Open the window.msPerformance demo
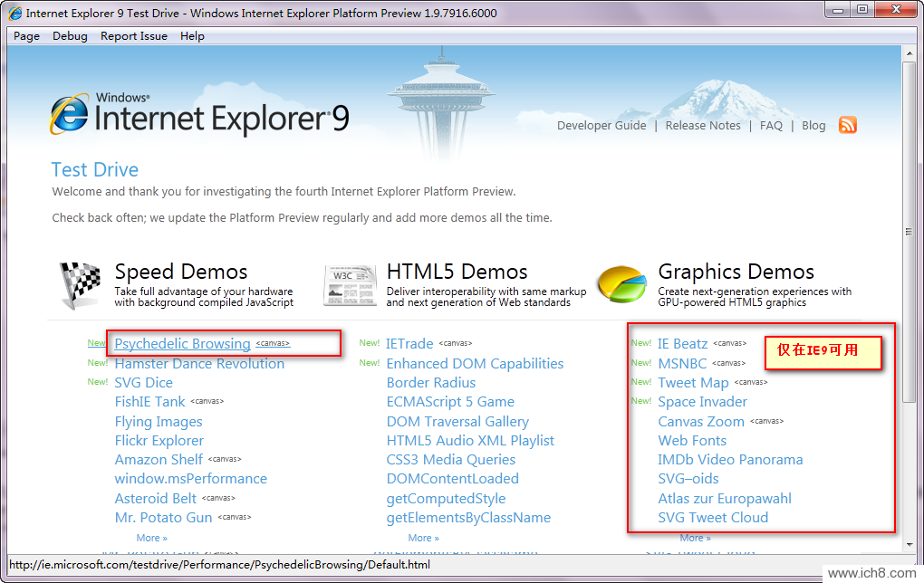The image size is (924, 583). coord(190,479)
